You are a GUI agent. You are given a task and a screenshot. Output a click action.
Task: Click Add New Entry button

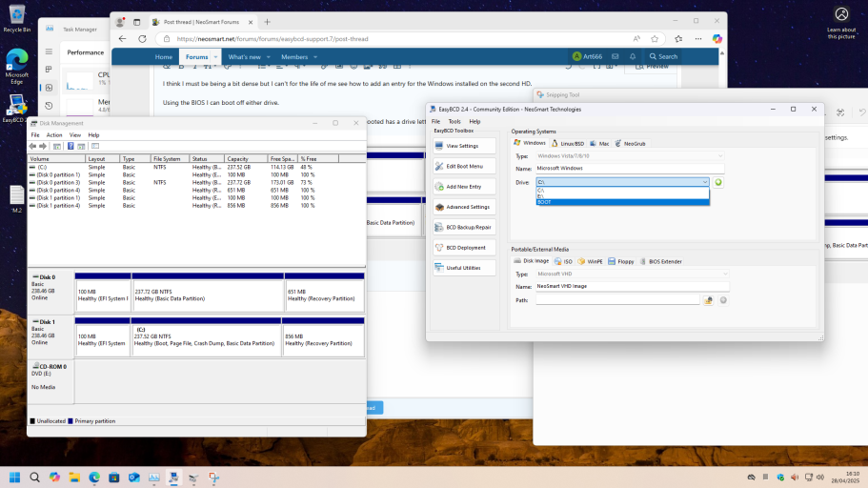[x=464, y=187]
